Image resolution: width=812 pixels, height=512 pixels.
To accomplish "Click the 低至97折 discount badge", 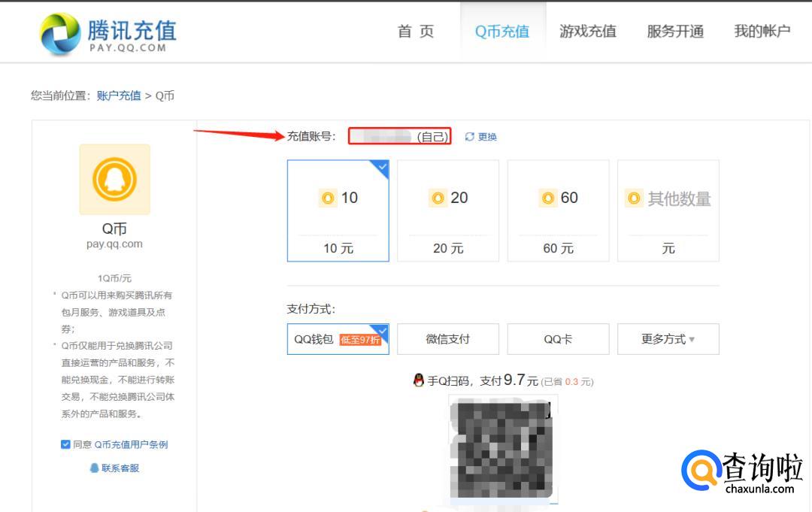I will point(360,340).
